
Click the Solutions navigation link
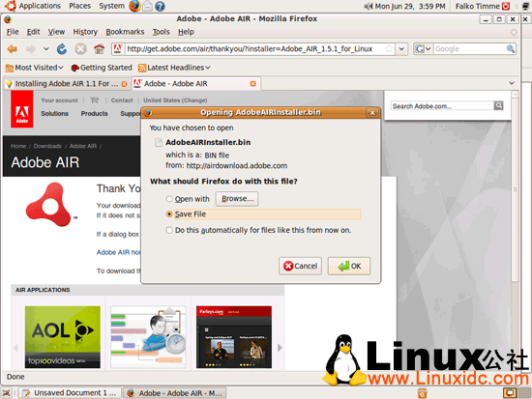click(54, 114)
